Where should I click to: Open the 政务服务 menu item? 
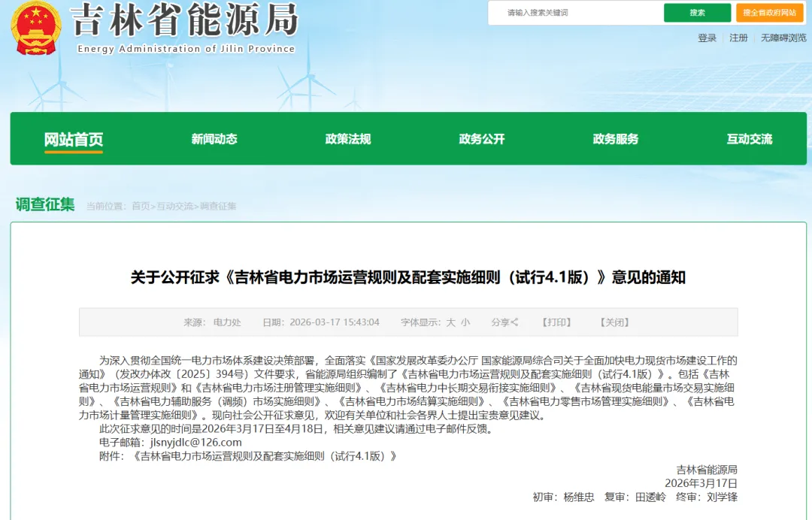614,139
